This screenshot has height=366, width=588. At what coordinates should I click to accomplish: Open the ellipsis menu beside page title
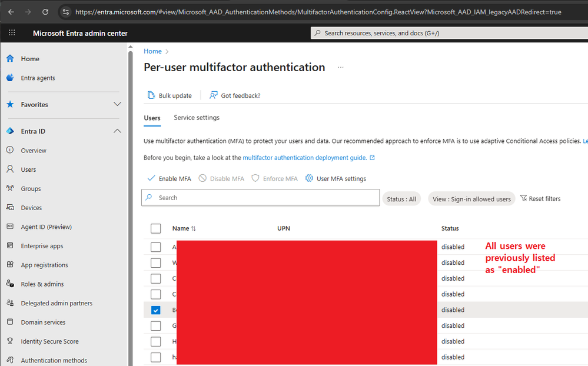[x=341, y=67]
